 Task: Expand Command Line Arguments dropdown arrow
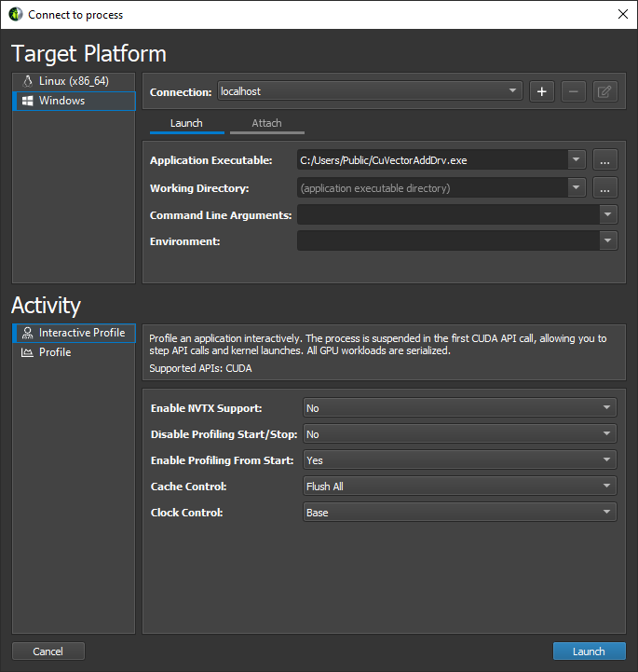607,214
